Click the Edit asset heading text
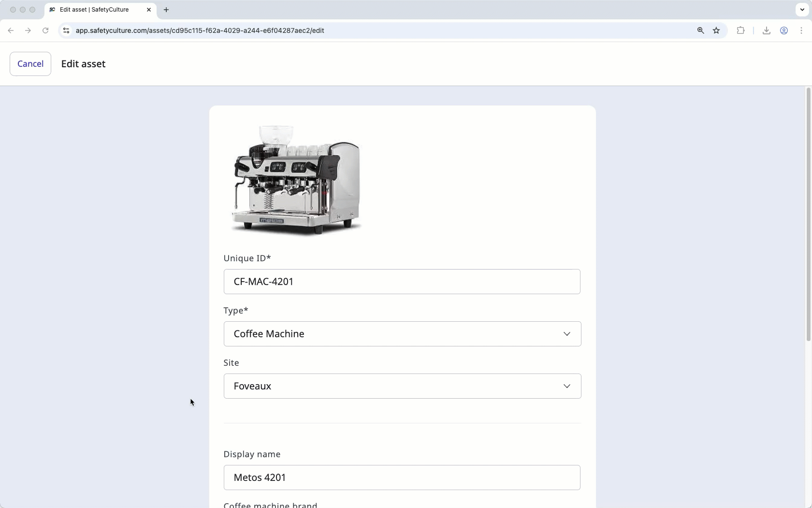The image size is (812, 508). coord(83,64)
